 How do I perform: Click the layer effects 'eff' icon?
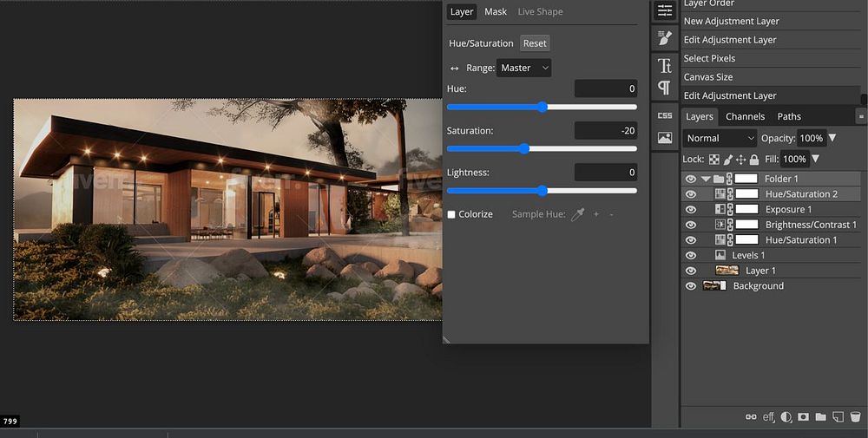coord(768,417)
